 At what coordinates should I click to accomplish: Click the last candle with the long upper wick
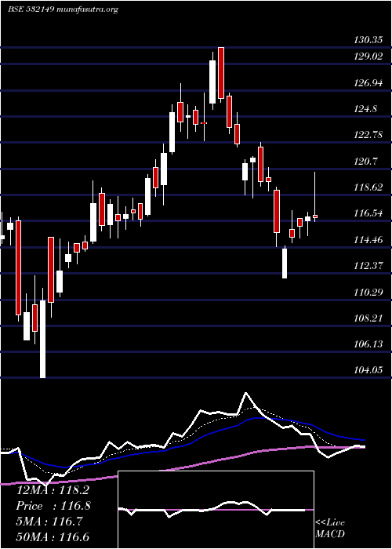point(315,197)
